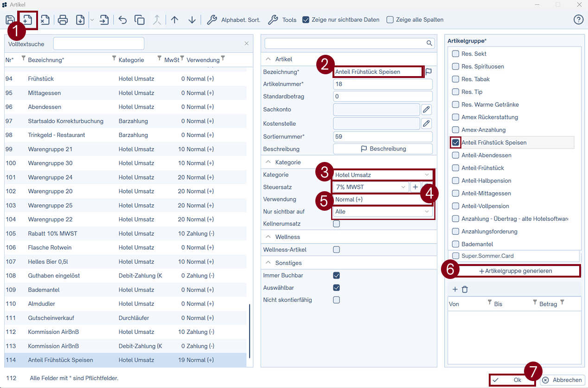This screenshot has width=588, height=388.
Task: Edit Kostenstelle with the pencil icon
Action: point(427,123)
